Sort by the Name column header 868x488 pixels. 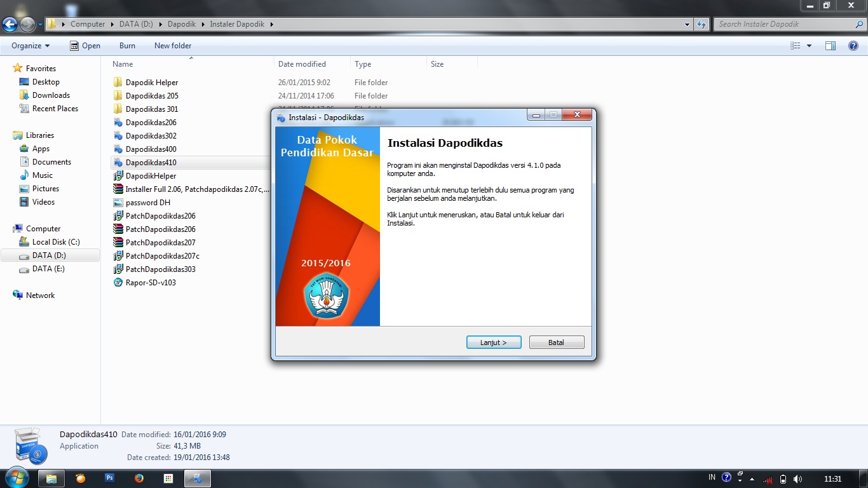tap(191, 64)
